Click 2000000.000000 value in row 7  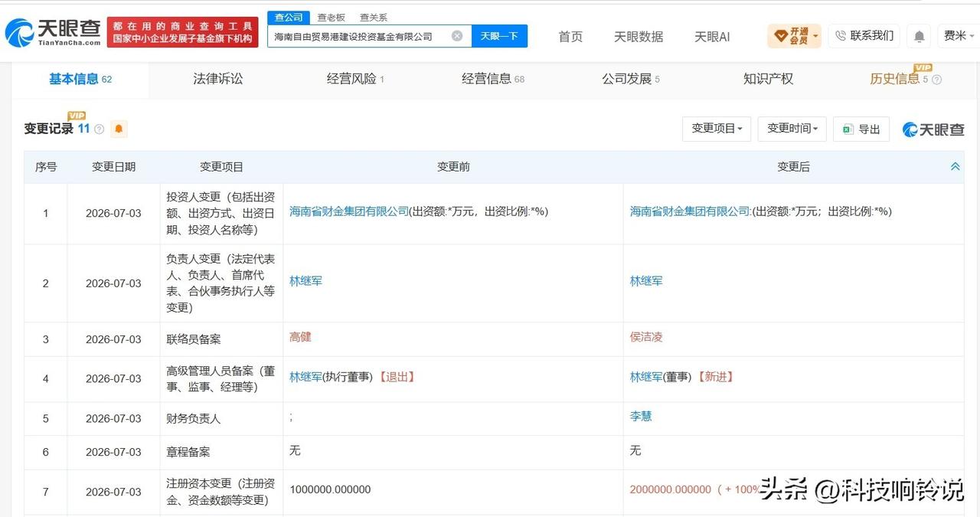coord(671,489)
